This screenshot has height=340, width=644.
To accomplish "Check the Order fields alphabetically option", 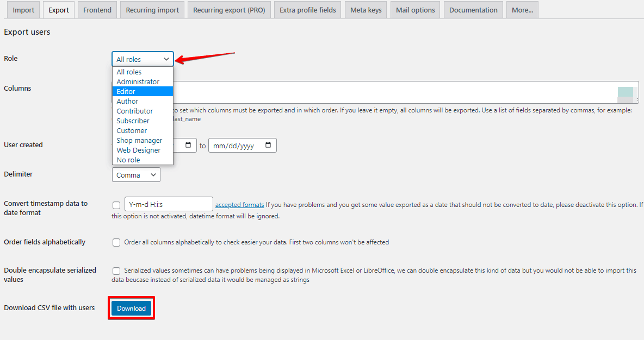I will pos(116,242).
